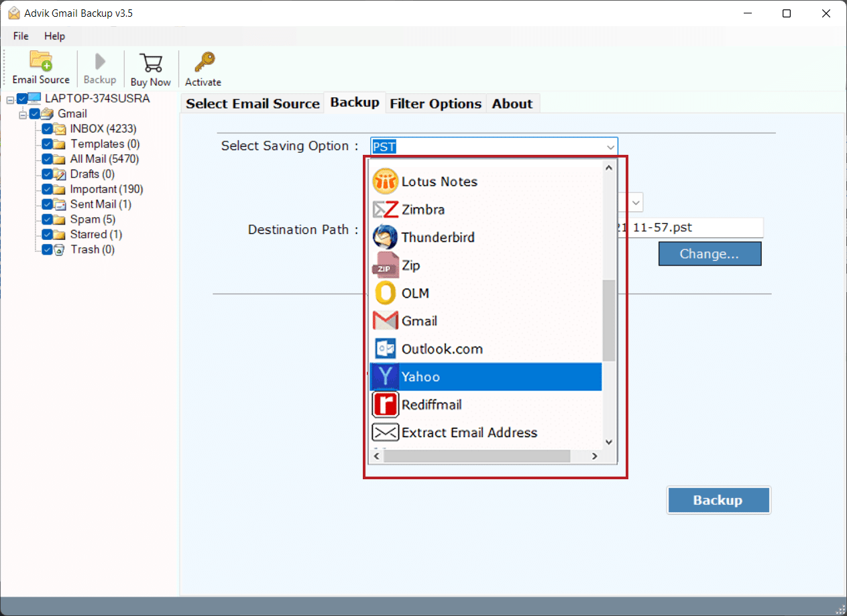
Task: Click the dropdown list scroll down arrow
Action: coord(609,441)
